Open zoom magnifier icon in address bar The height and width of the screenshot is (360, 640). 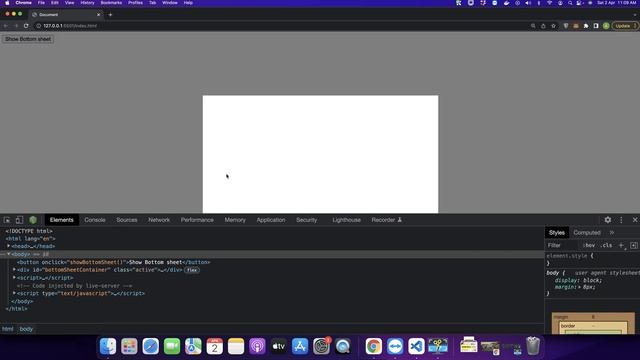click(x=533, y=26)
